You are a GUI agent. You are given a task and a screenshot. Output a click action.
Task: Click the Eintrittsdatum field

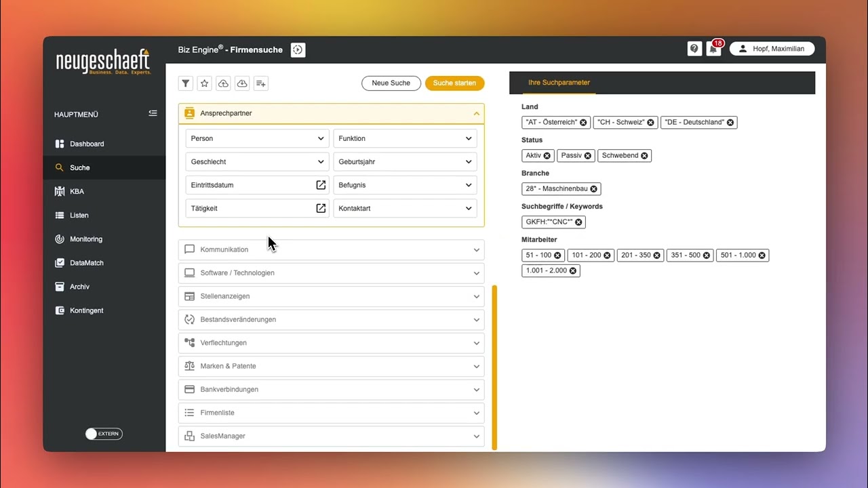click(x=257, y=185)
